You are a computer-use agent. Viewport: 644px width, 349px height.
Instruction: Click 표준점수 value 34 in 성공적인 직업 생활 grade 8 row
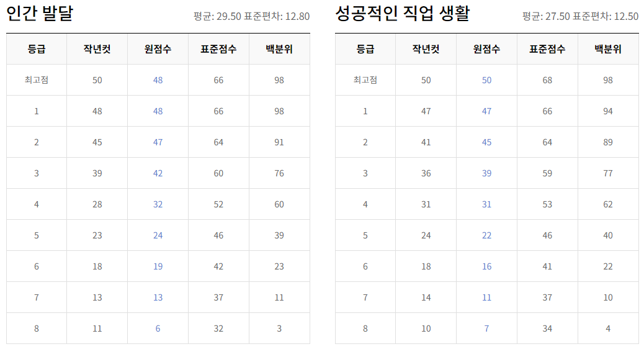click(x=547, y=329)
